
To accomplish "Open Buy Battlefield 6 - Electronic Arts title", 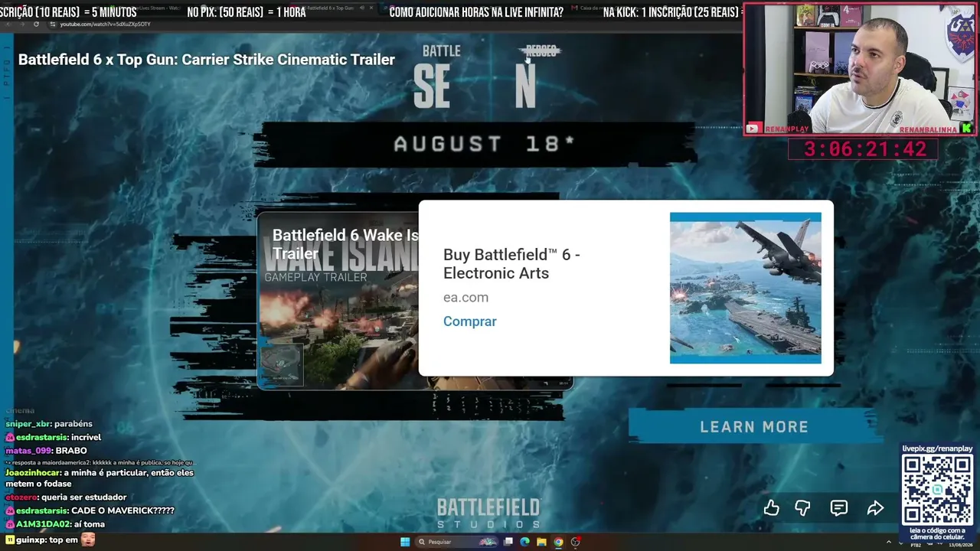I will point(511,264).
